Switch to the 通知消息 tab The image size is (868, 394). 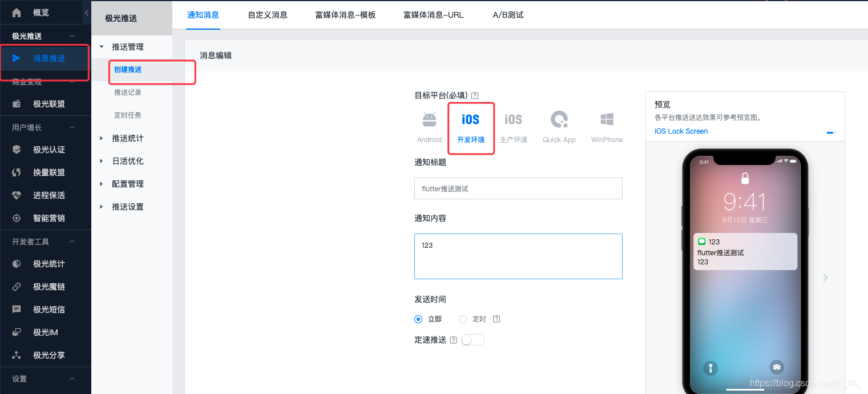coord(203,15)
